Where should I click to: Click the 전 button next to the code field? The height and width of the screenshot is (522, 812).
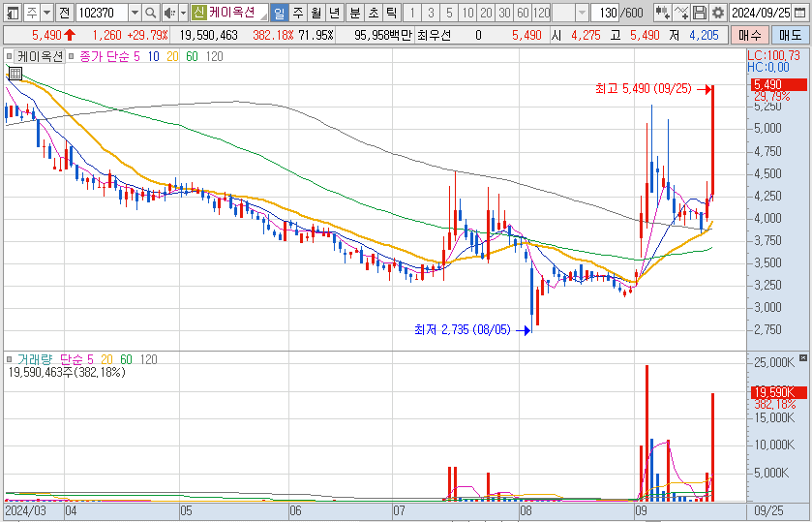tap(64, 13)
